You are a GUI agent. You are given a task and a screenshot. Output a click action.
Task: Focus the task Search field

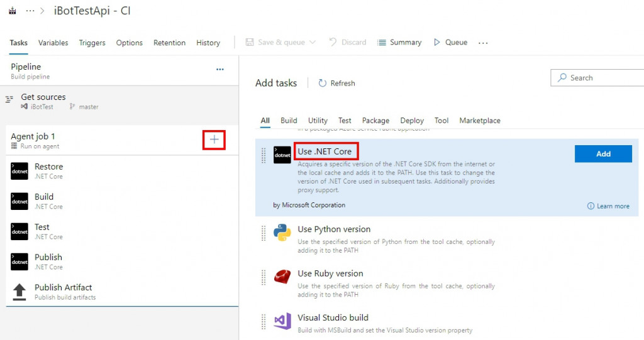click(597, 77)
